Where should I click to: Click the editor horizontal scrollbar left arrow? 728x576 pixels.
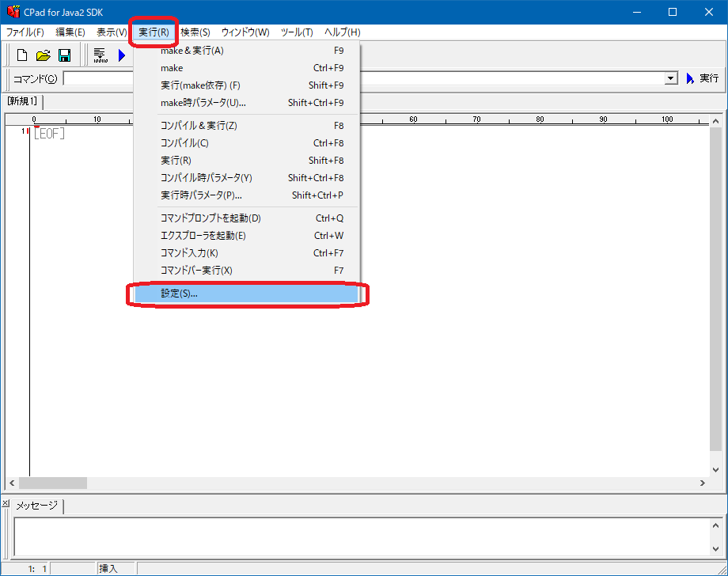12,483
